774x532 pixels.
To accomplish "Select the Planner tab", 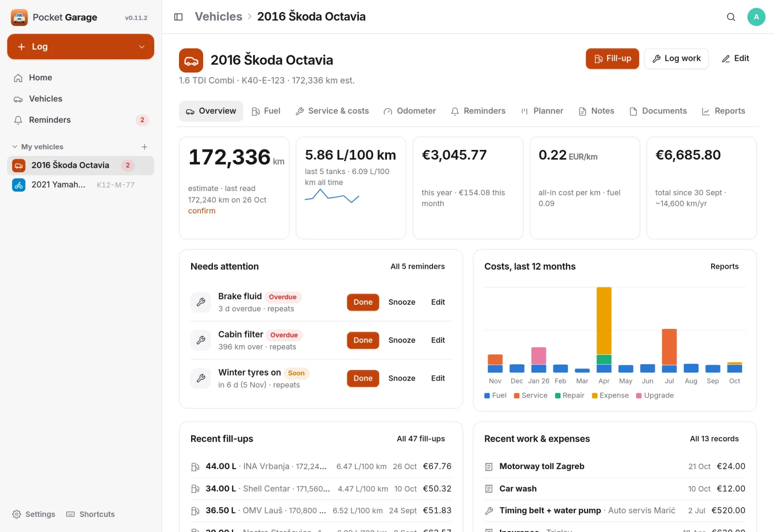I will pyautogui.click(x=542, y=111).
